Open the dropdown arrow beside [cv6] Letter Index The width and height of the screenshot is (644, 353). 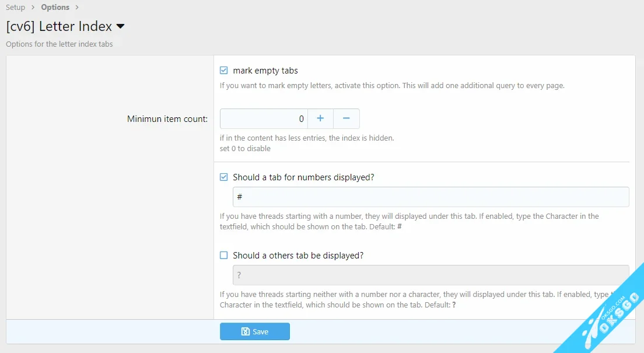[x=120, y=27]
